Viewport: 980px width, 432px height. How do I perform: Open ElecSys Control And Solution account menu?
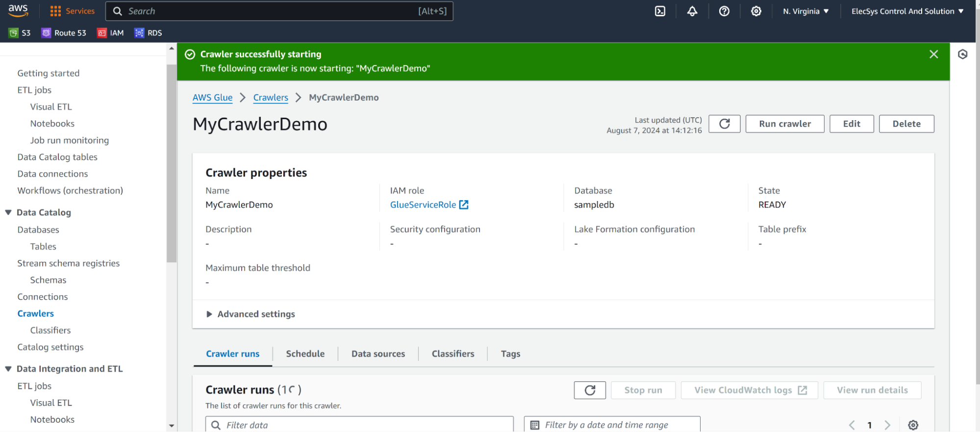[x=907, y=11]
